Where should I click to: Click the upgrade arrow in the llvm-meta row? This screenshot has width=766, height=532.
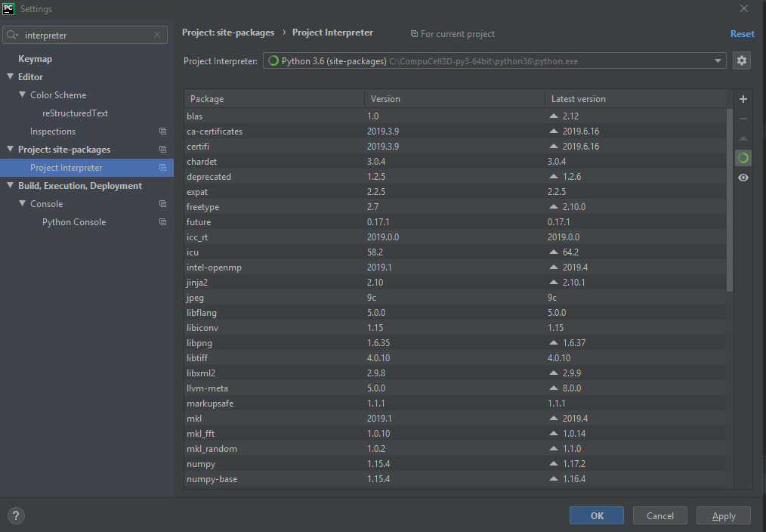click(x=554, y=388)
